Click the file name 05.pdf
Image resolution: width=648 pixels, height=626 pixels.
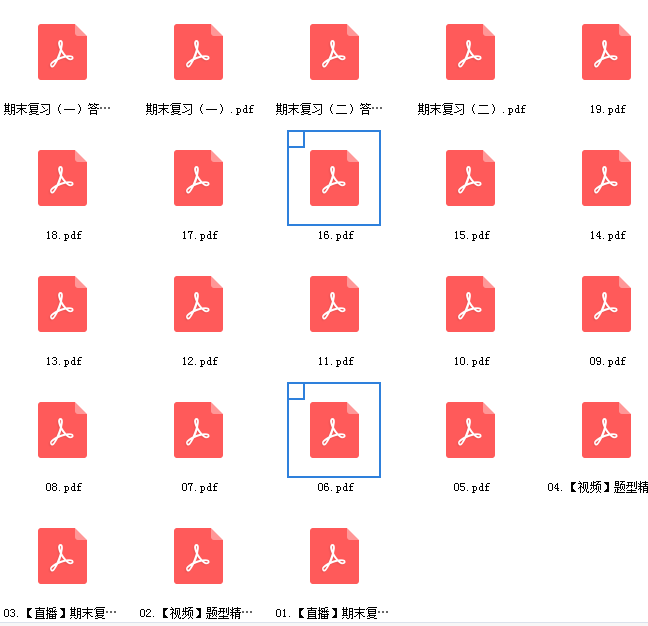pos(472,488)
